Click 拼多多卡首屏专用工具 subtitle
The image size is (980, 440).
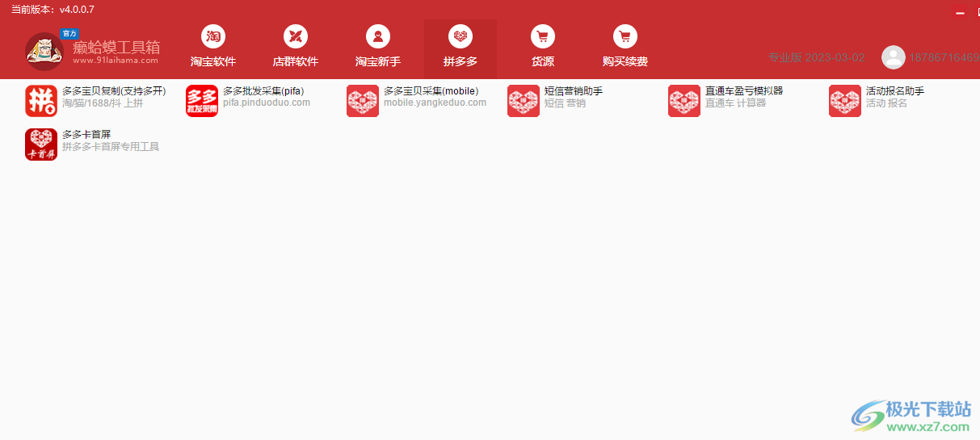[111, 147]
